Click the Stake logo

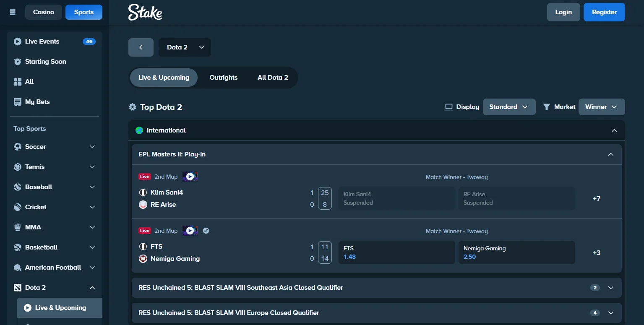(145, 12)
